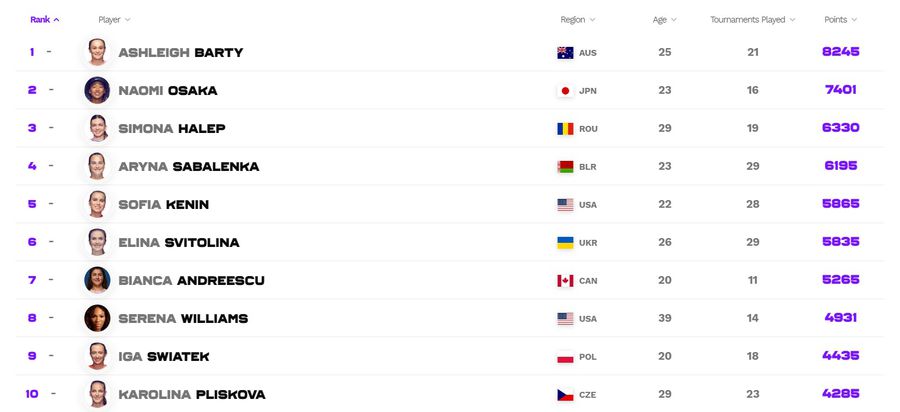Screen dimensions: 900x412
Task: Open Simona Halep's player profile link
Action: (x=172, y=129)
